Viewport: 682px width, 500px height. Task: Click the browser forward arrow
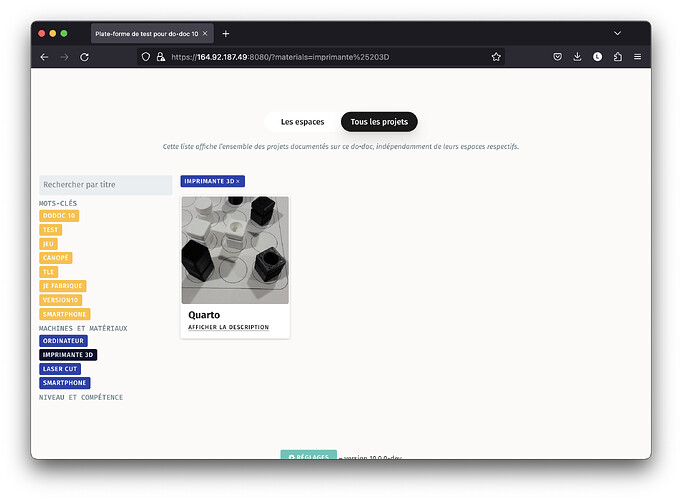point(64,57)
